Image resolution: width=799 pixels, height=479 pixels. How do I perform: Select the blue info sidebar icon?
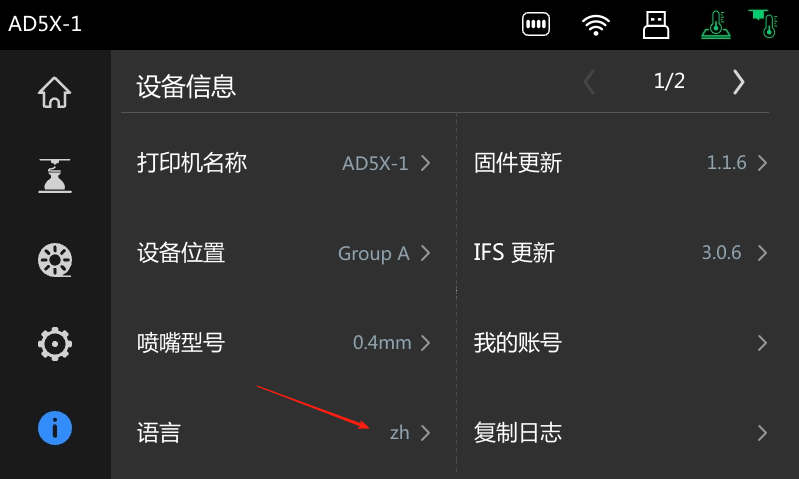coord(55,428)
